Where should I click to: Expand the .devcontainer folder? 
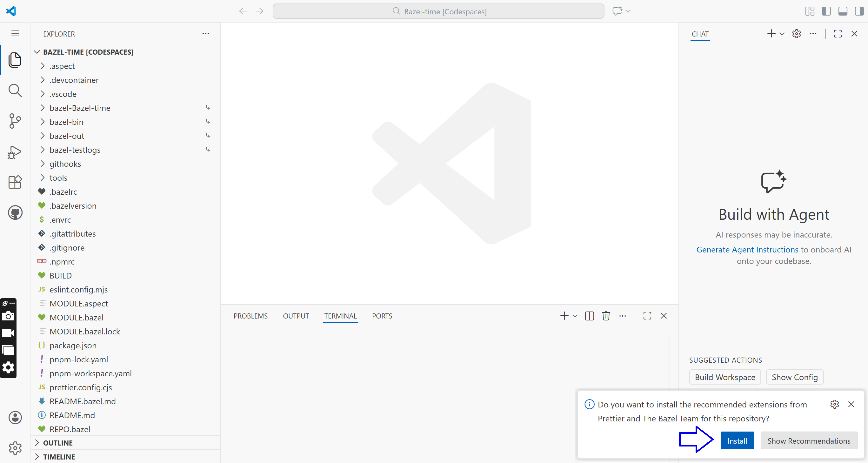point(125,80)
